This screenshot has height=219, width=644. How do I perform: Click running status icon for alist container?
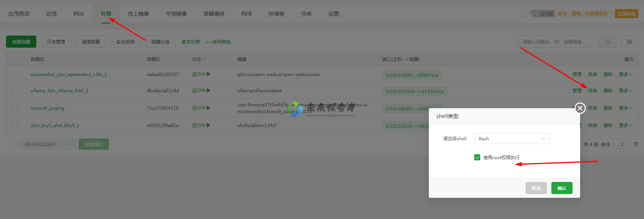pyautogui.click(x=208, y=126)
